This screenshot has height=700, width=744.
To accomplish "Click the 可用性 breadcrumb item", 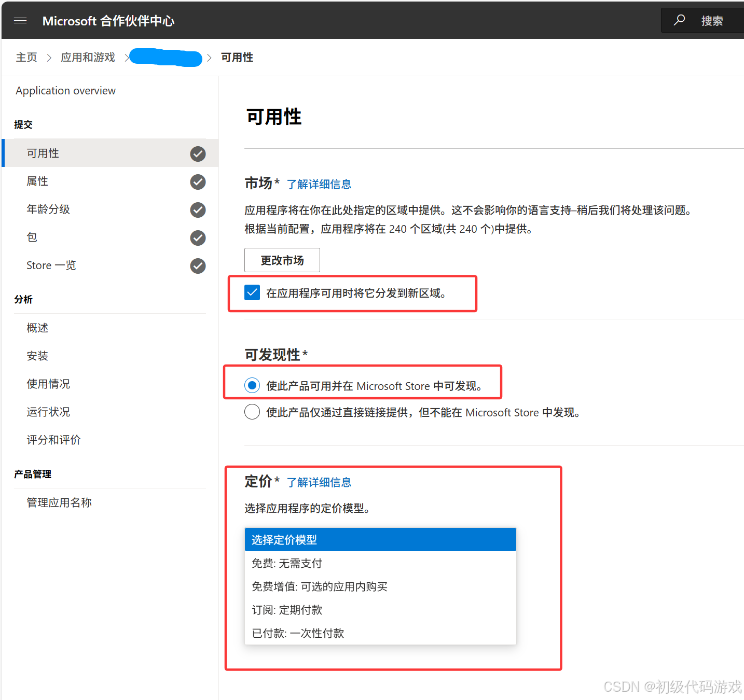I will click(237, 57).
